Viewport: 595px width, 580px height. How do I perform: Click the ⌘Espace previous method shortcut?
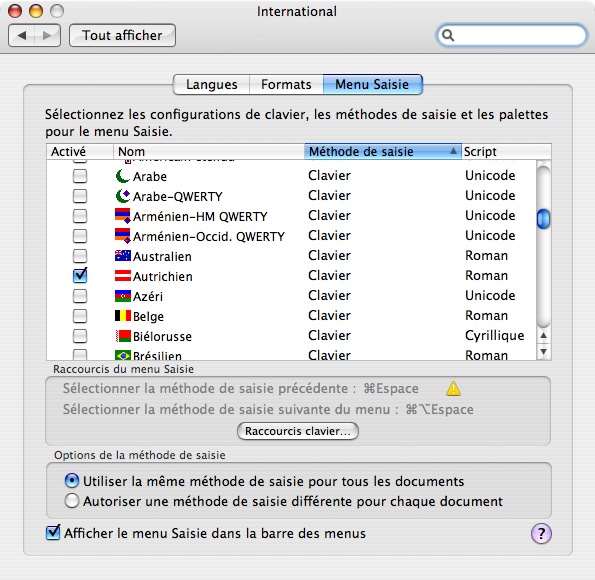(x=391, y=389)
